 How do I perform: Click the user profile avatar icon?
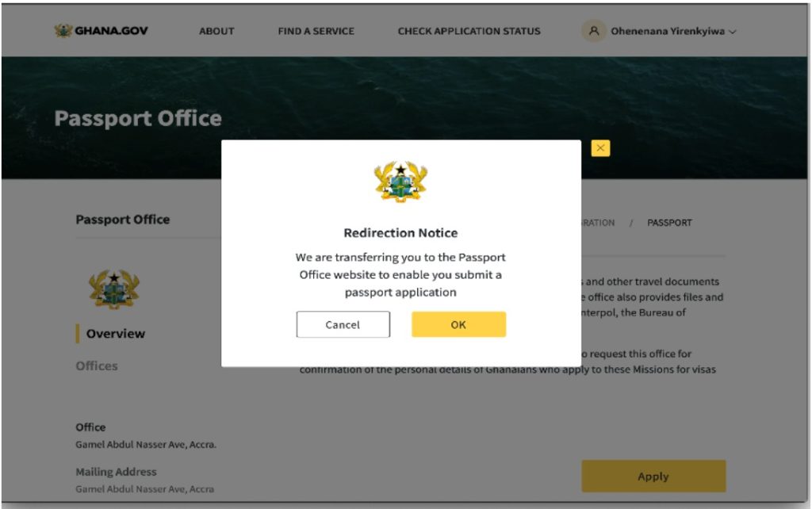594,31
